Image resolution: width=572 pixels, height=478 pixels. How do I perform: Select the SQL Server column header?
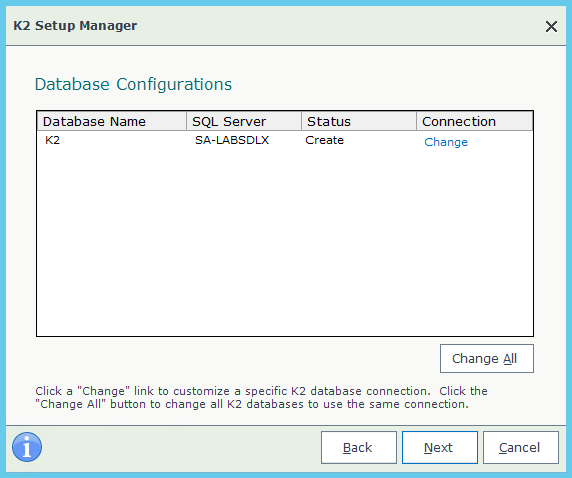coord(244,121)
